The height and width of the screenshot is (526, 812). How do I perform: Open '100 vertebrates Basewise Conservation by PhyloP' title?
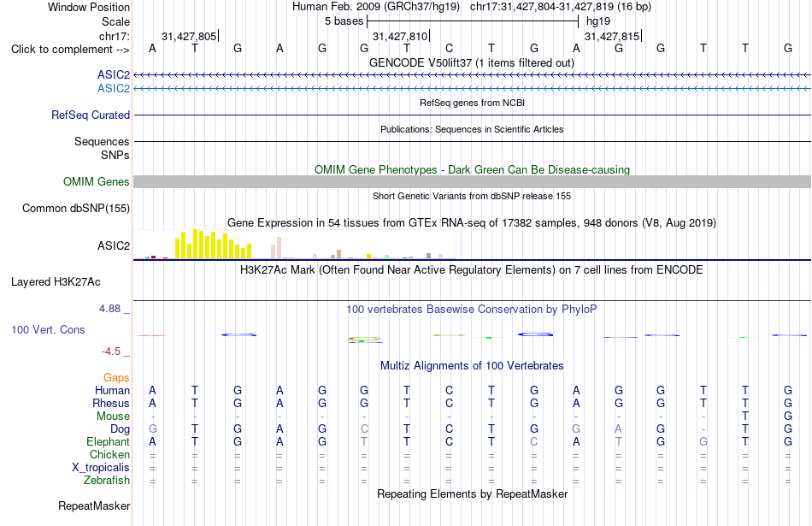click(x=471, y=310)
